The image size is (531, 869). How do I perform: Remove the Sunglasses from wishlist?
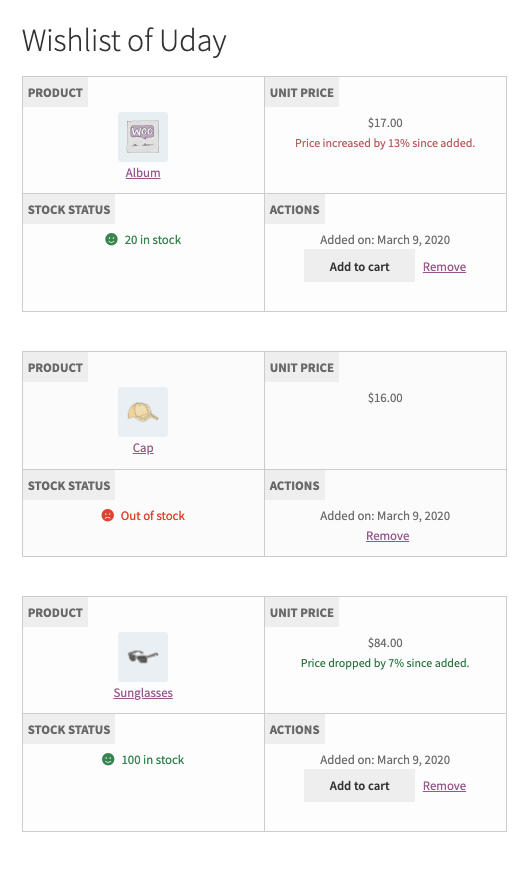(x=445, y=786)
